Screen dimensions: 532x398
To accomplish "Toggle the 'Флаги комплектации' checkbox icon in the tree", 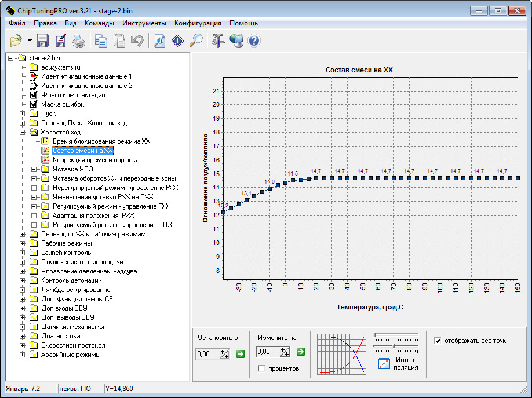I will [x=34, y=95].
